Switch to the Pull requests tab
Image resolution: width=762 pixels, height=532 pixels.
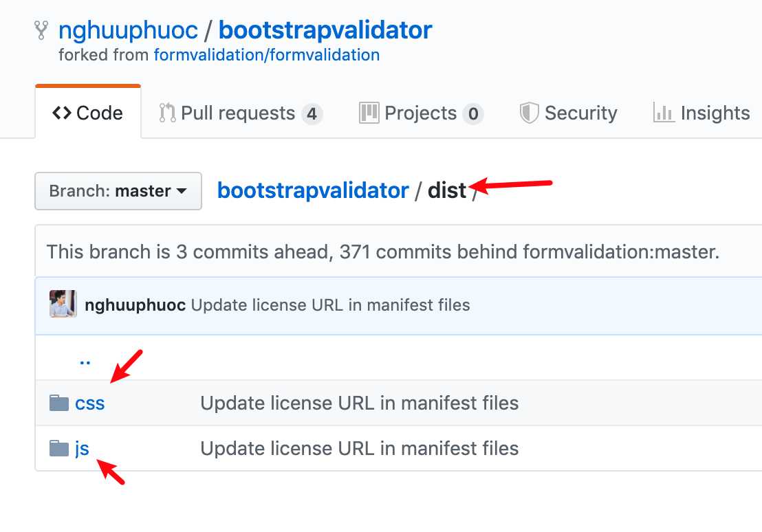click(241, 113)
